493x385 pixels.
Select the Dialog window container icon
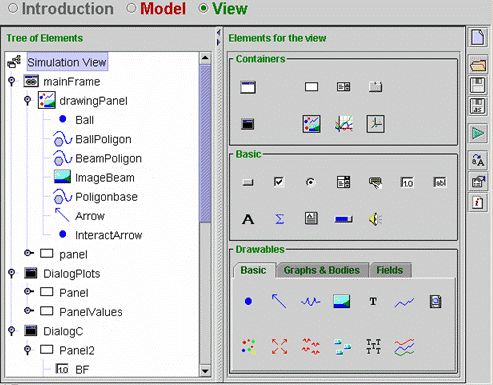pyautogui.click(x=248, y=124)
